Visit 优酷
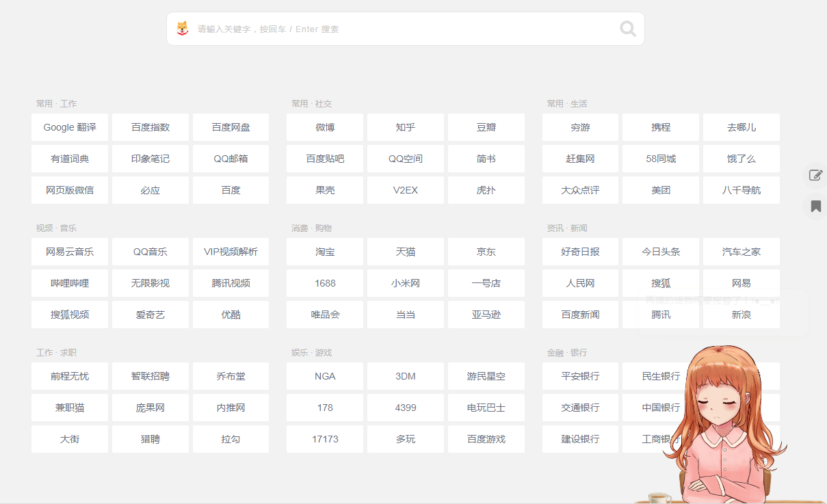Screen dimensions: 827x504 click(231, 315)
